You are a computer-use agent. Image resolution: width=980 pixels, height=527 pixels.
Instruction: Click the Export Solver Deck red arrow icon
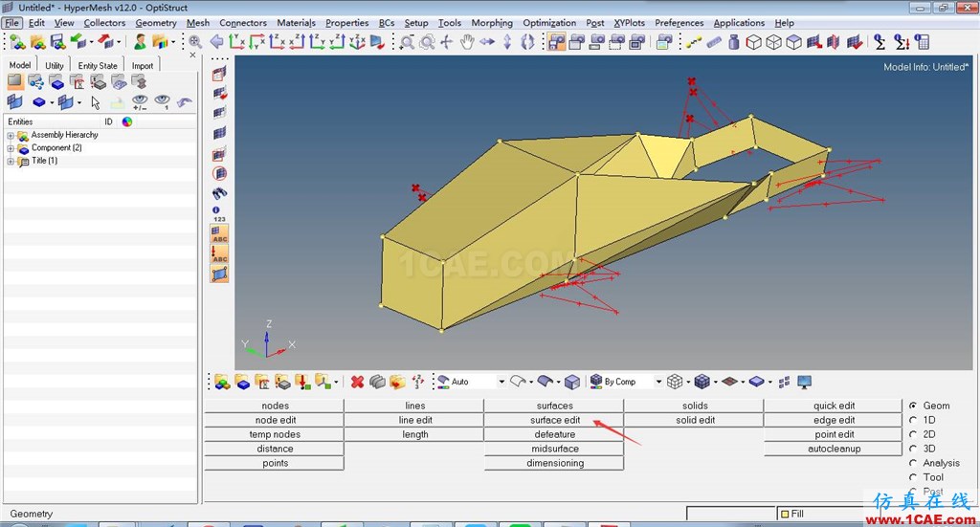[x=105, y=42]
